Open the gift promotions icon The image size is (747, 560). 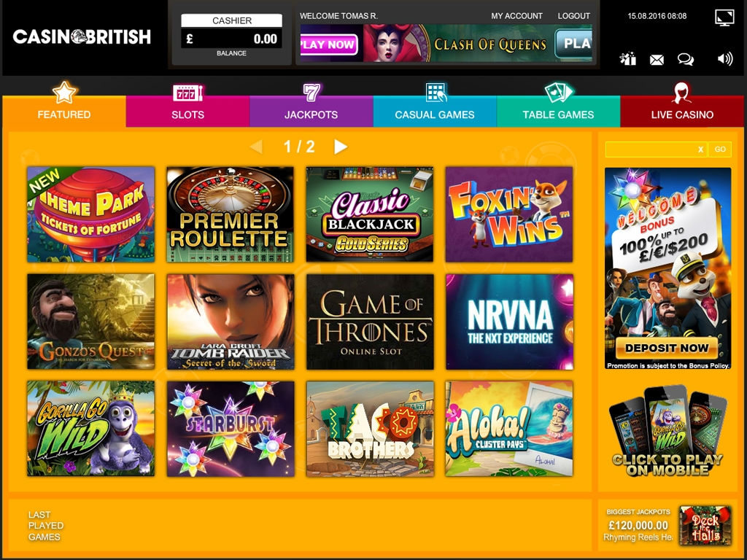point(628,59)
